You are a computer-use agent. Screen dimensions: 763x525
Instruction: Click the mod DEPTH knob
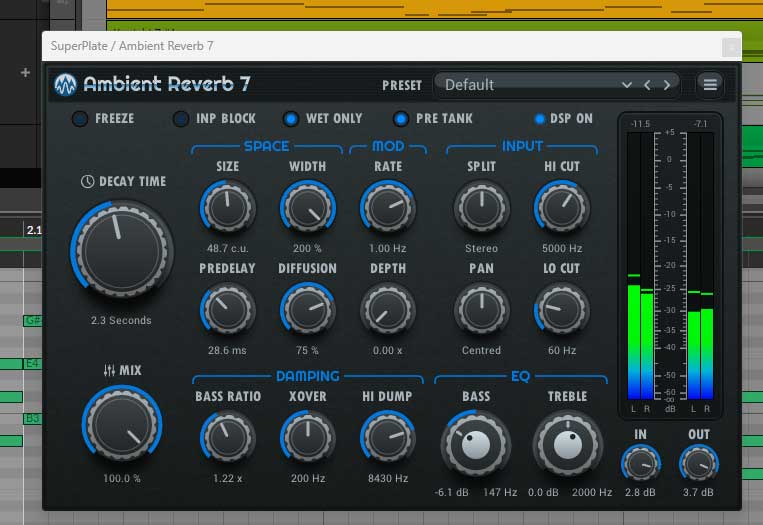(388, 309)
